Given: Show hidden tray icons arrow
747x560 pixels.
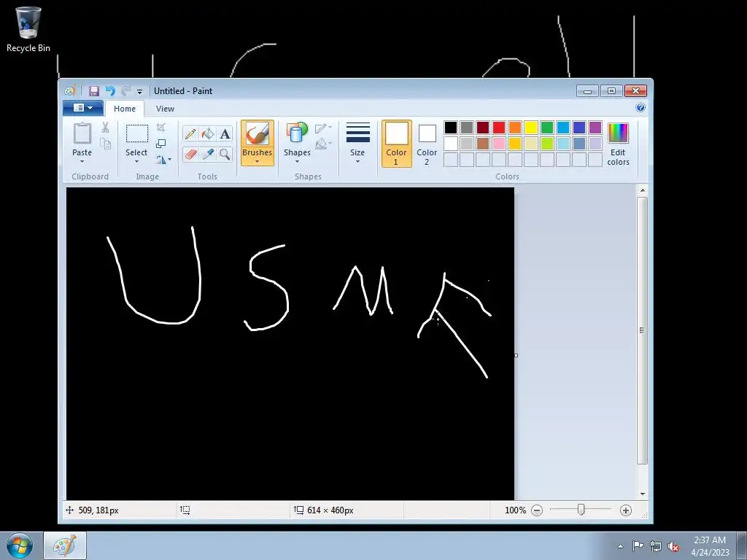Looking at the screenshot, I should [620, 547].
